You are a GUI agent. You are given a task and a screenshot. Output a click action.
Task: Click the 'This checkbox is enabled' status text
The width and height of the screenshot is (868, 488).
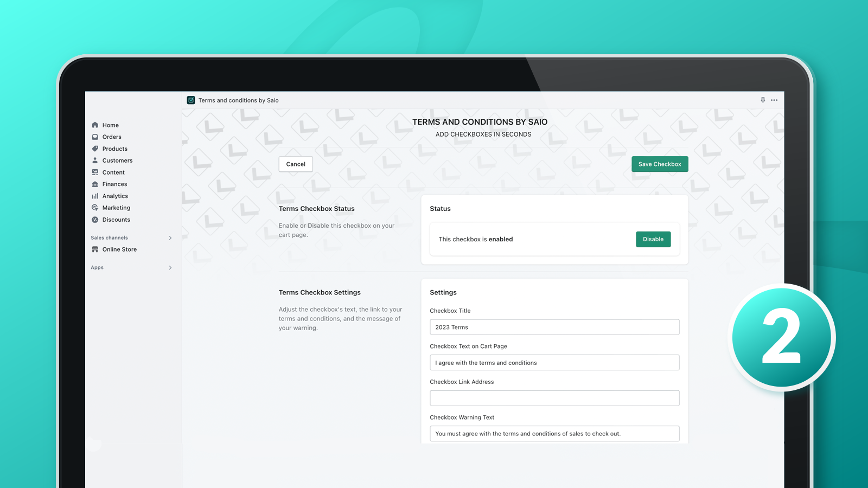476,239
